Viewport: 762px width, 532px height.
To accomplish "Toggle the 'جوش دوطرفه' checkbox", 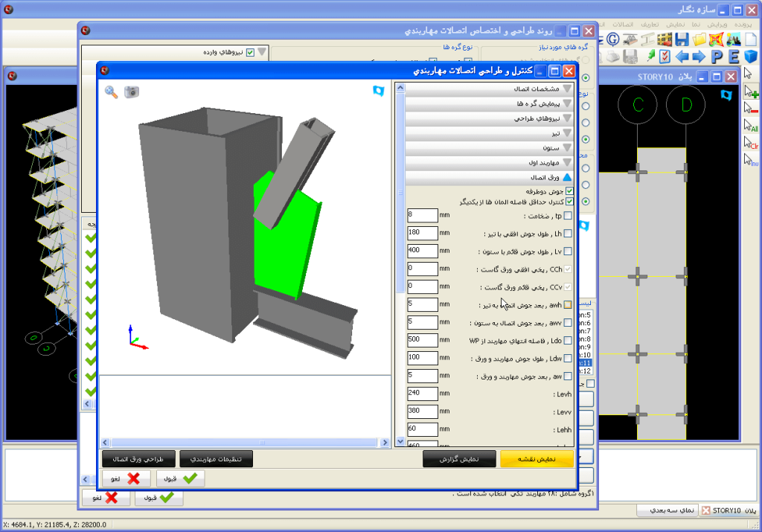I will 570,191.
